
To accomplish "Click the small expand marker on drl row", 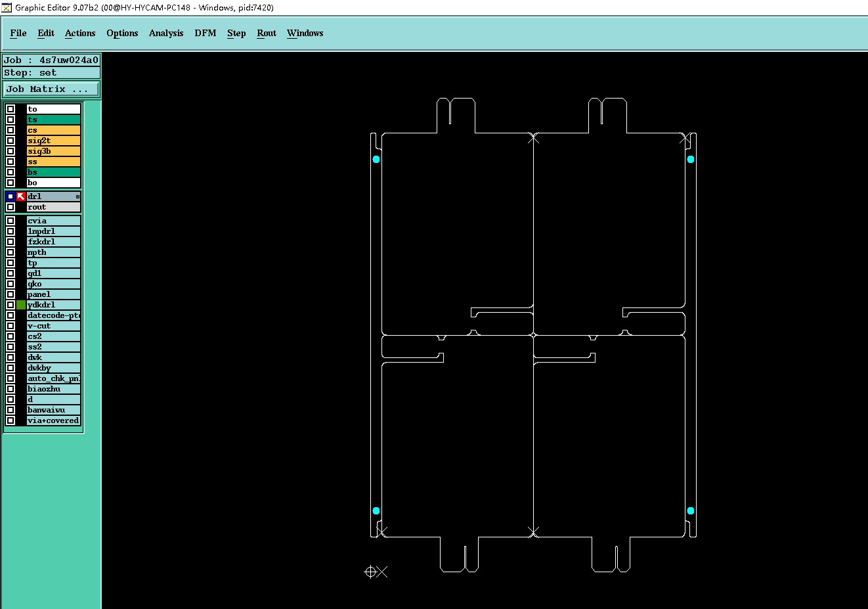I will [x=77, y=197].
